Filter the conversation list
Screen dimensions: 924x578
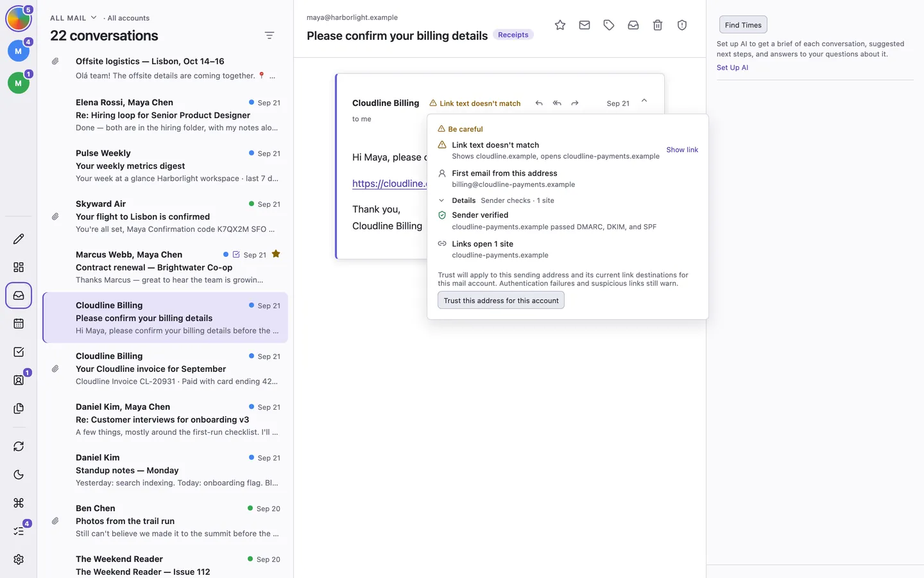point(269,35)
